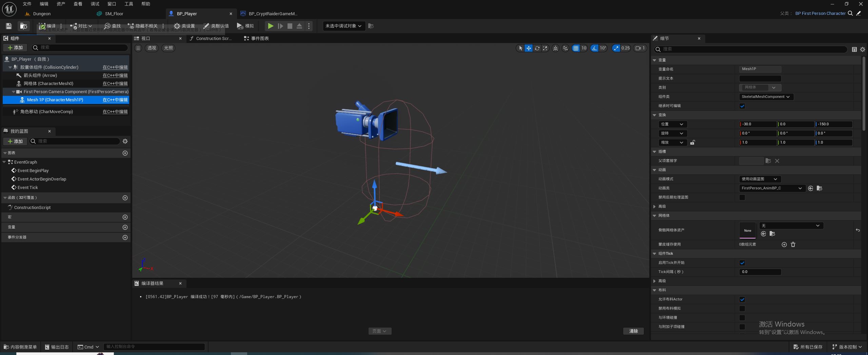Click the stop simulation button
Screen dimensions: 868x355
pyautogui.click(x=290, y=26)
